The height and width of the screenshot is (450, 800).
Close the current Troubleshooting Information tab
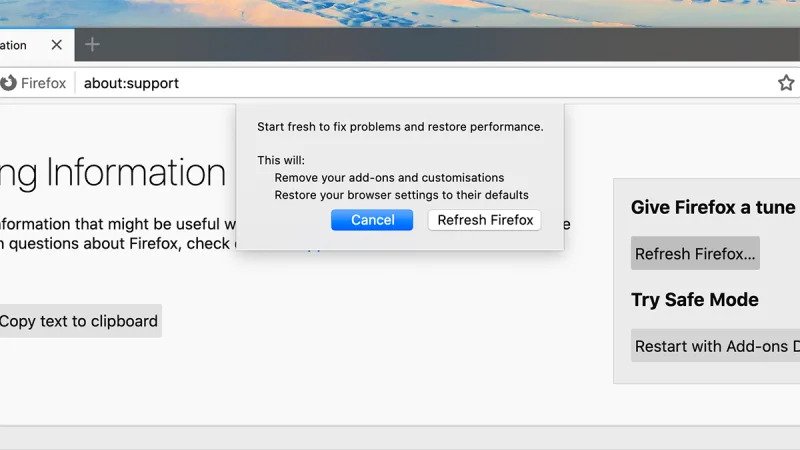[57, 45]
